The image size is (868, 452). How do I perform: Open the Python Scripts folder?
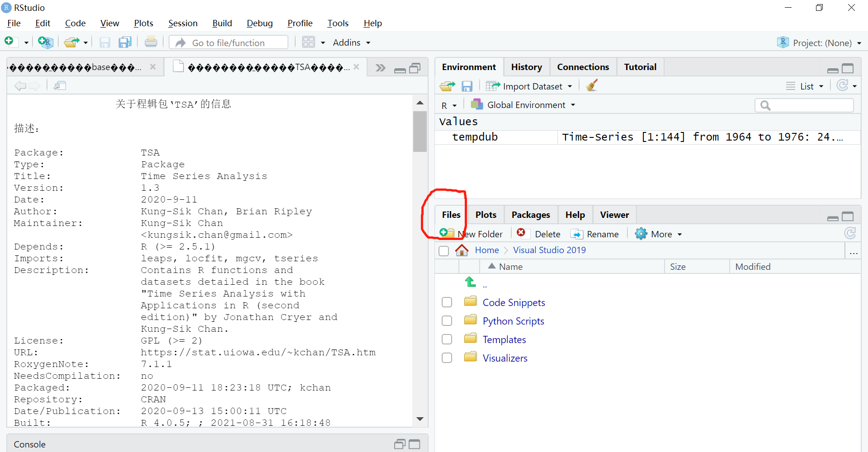tap(513, 321)
